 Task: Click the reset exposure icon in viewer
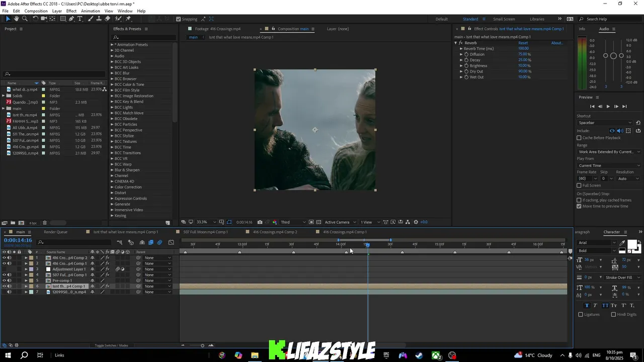tap(416, 222)
